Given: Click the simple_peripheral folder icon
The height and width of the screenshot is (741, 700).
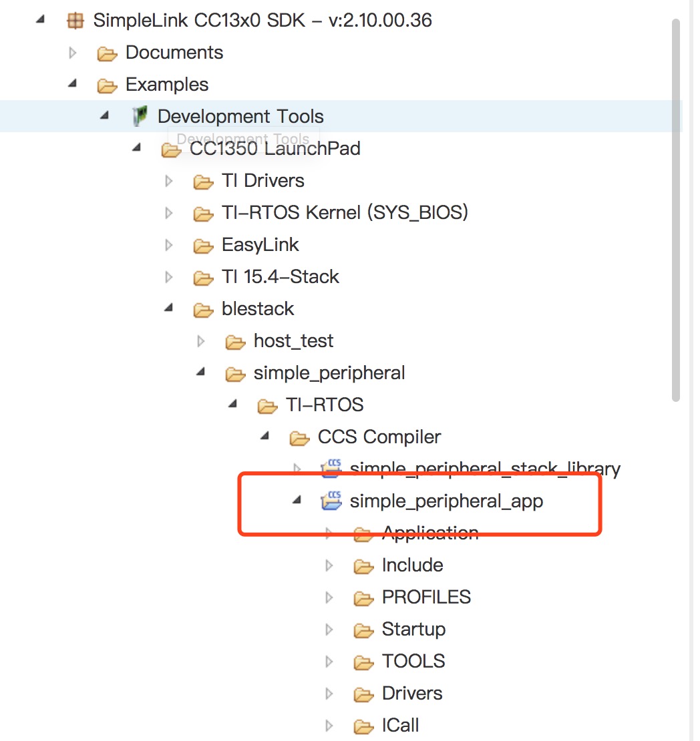Looking at the screenshot, I should pos(236,374).
